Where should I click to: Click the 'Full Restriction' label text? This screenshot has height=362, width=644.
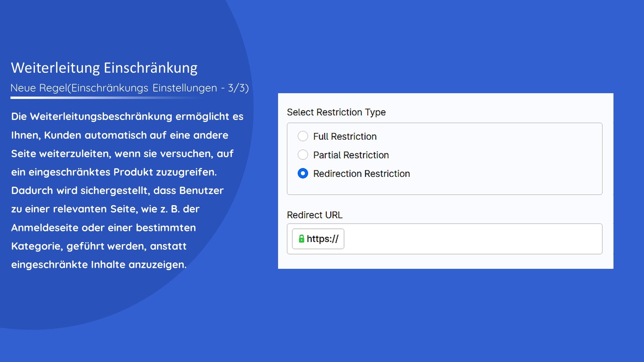[x=345, y=136]
